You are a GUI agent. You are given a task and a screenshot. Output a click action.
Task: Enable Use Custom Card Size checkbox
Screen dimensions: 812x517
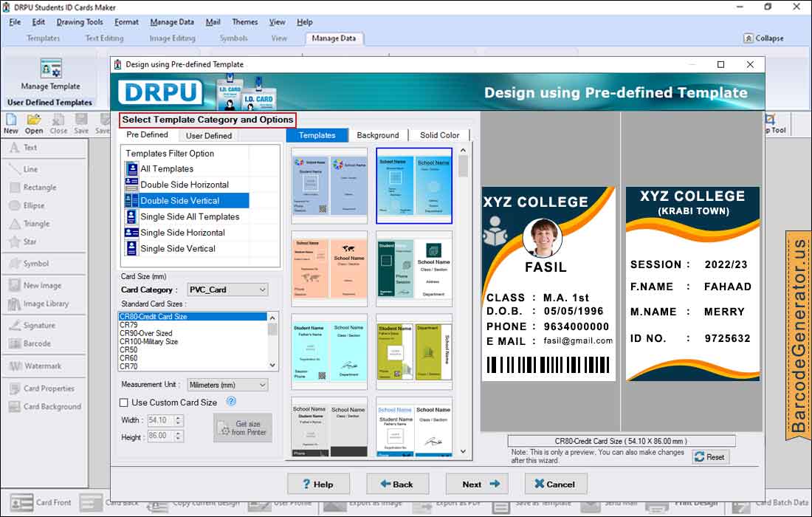click(124, 403)
